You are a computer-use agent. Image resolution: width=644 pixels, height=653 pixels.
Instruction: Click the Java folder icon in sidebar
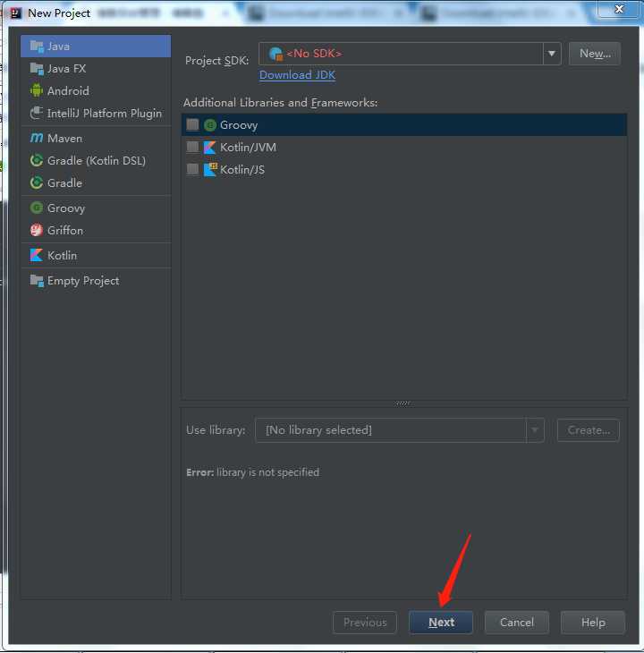pos(37,47)
